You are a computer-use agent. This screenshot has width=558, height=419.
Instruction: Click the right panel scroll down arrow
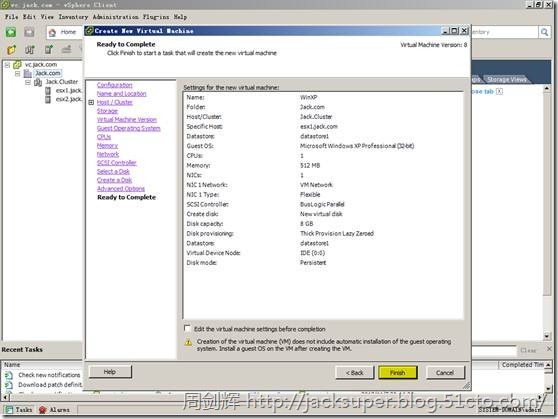(547, 336)
